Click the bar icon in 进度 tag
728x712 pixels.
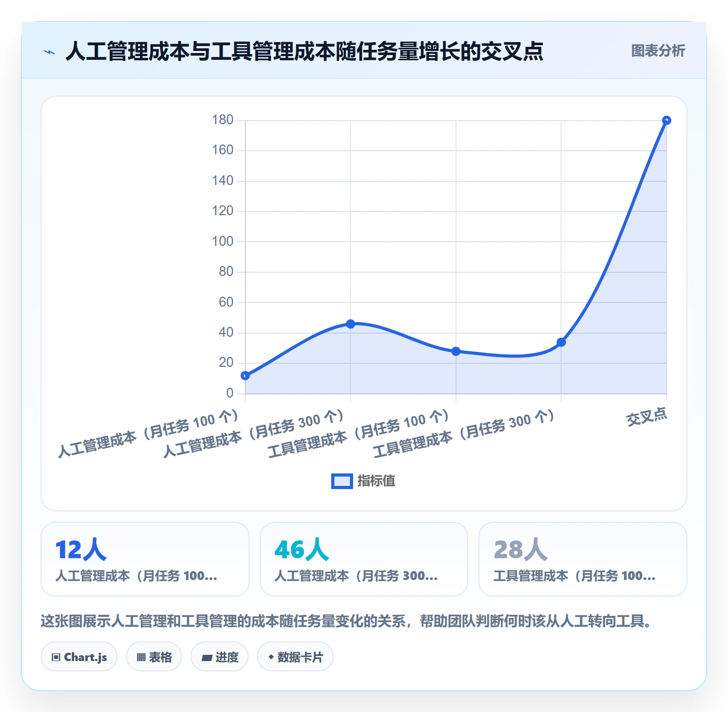(207, 658)
